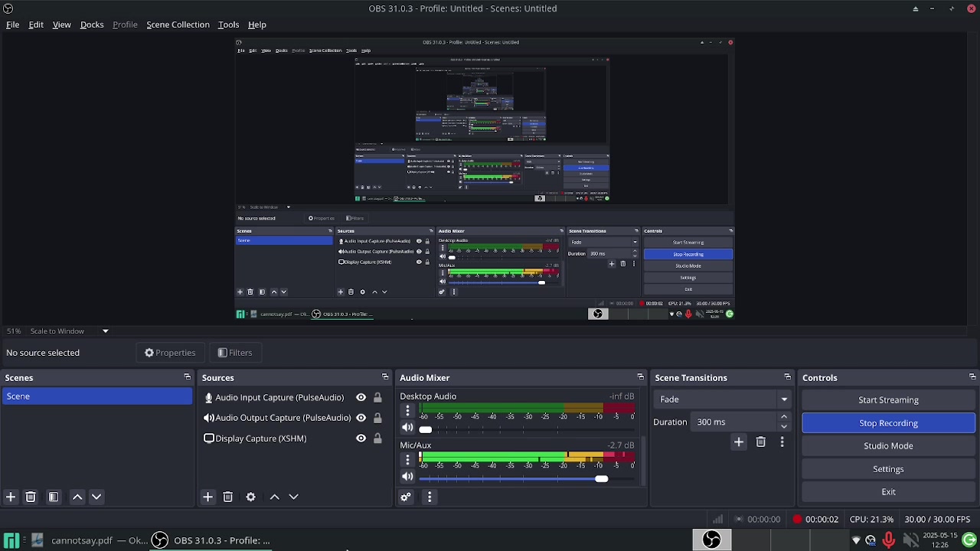
Task: Open advanced audio properties gear icon
Action: pyautogui.click(x=406, y=497)
